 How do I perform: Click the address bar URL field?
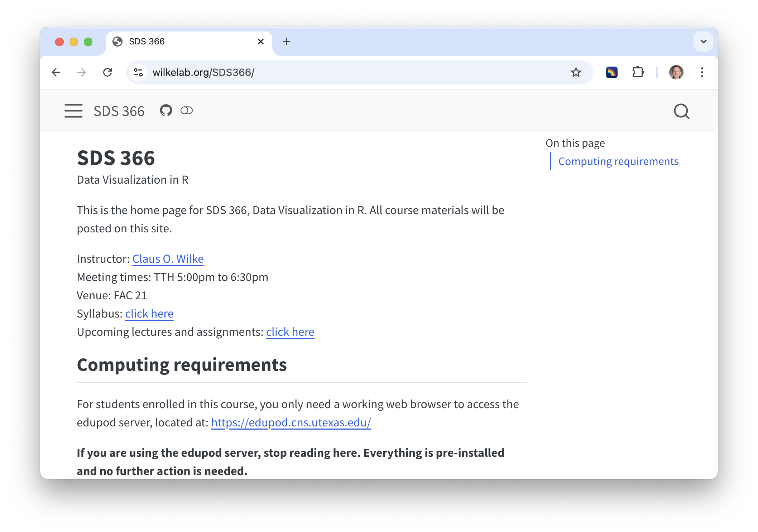322,72
